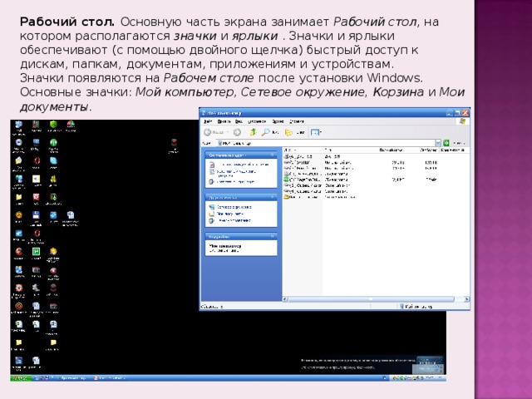Image resolution: width=532 pixels, height=399 pixels.
Task: Select the green shield desktop icon
Action: (x=53, y=124)
